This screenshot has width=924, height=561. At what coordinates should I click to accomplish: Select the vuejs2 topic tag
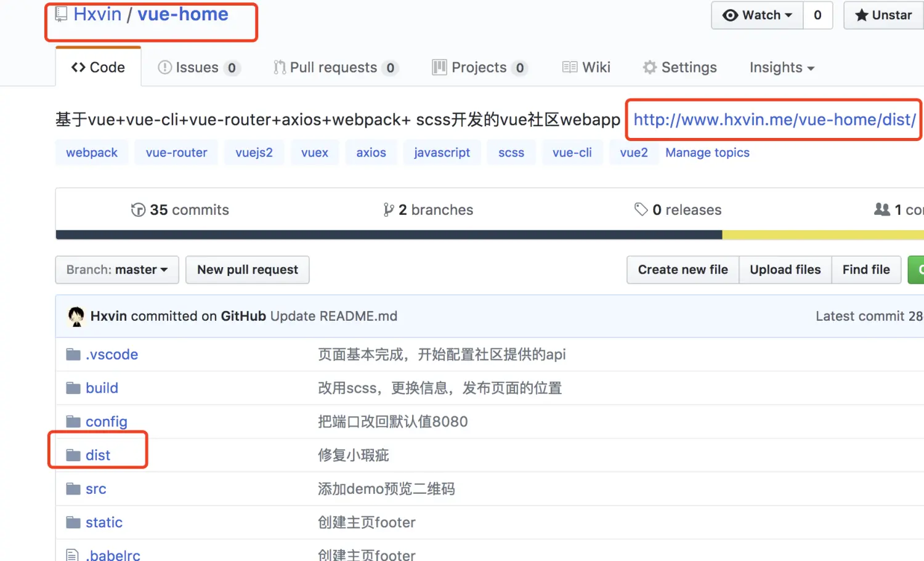point(254,153)
